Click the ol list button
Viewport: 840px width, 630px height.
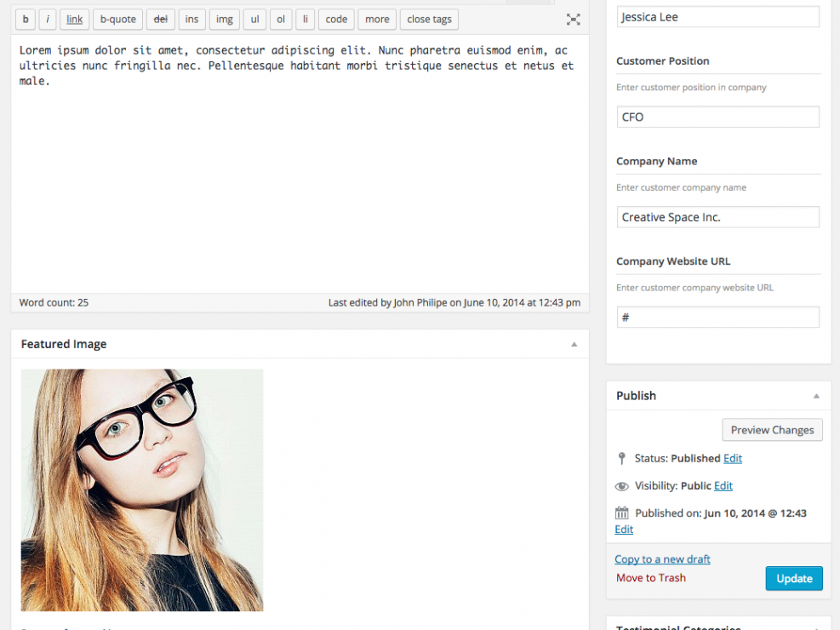tap(281, 20)
